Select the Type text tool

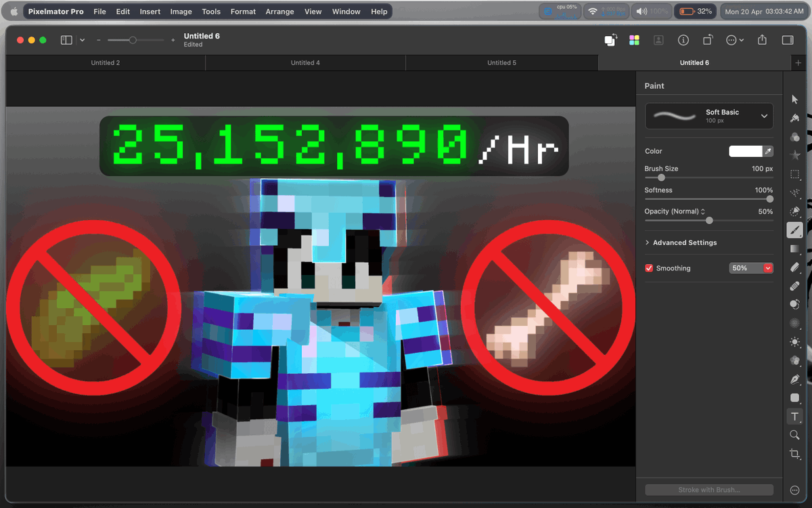(795, 417)
